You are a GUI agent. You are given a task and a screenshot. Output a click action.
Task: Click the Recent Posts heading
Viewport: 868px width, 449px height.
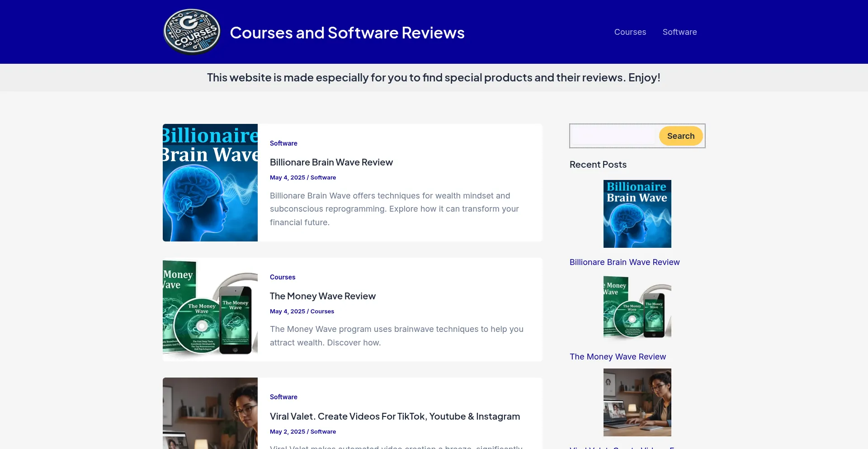click(598, 165)
